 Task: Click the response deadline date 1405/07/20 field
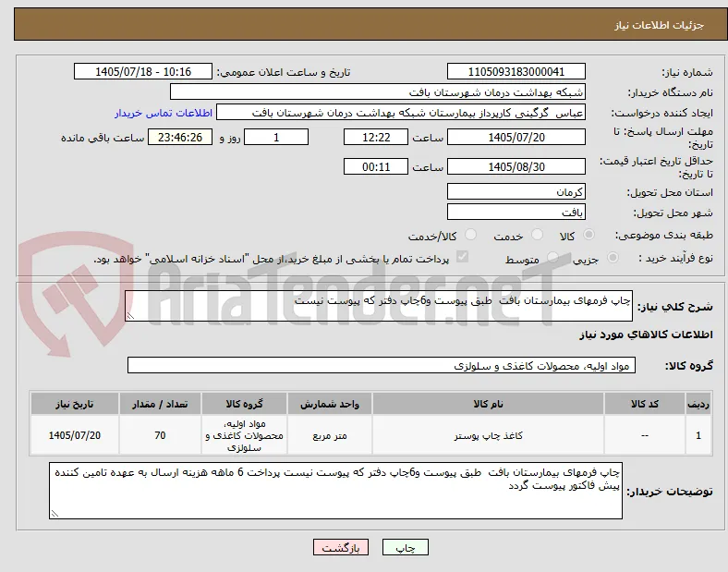pyautogui.click(x=516, y=137)
